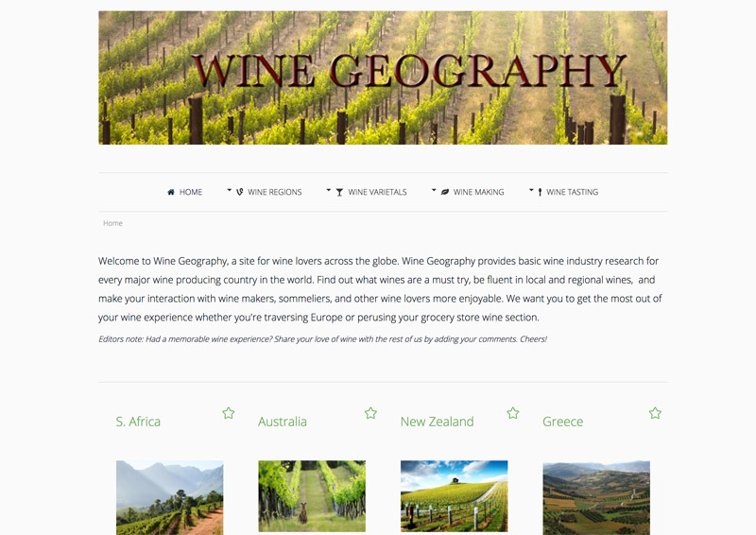Image resolution: width=756 pixels, height=535 pixels.
Task: Open the HOME menu item
Action: (191, 192)
